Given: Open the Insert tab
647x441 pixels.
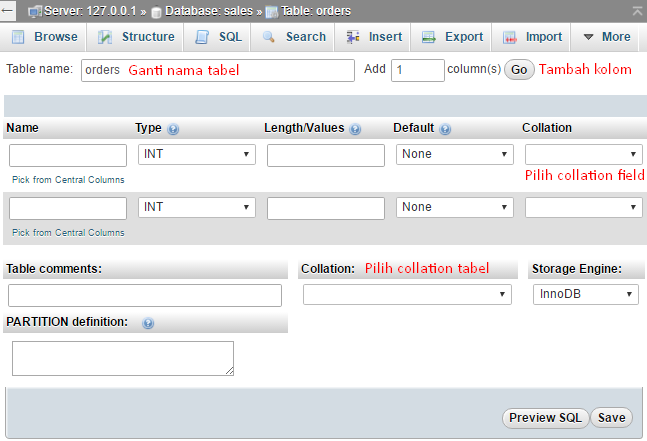Looking at the screenshot, I should [x=373, y=37].
